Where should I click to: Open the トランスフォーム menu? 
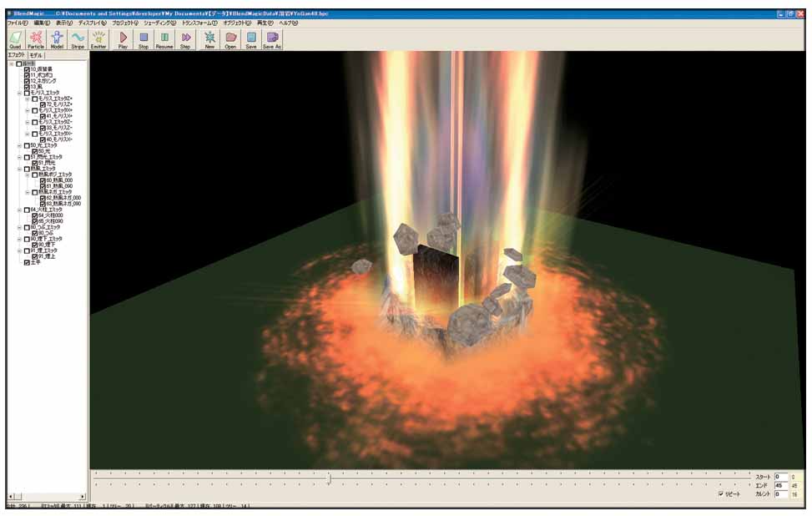click(199, 23)
